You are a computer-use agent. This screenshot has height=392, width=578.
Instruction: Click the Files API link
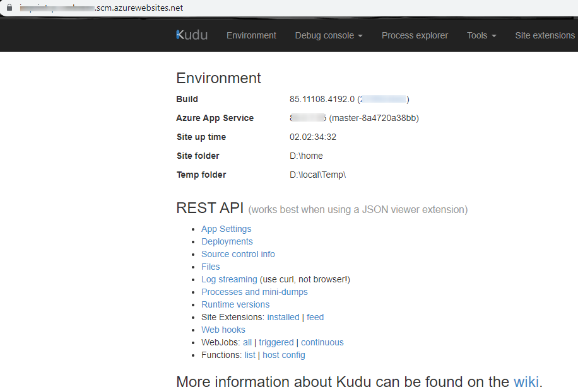(x=211, y=267)
